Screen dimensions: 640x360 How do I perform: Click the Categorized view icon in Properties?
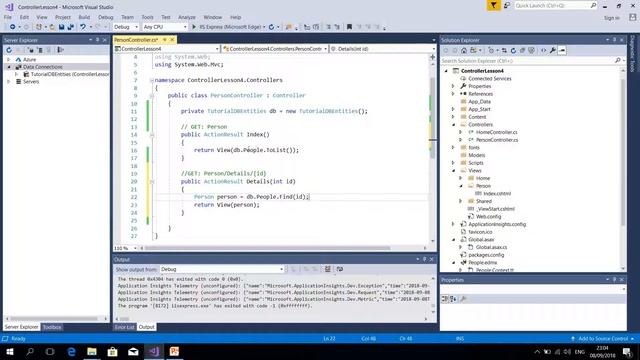(x=445, y=299)
